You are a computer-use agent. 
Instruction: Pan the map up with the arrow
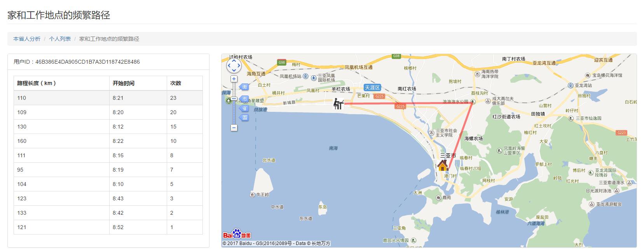[x=234, y=61]
